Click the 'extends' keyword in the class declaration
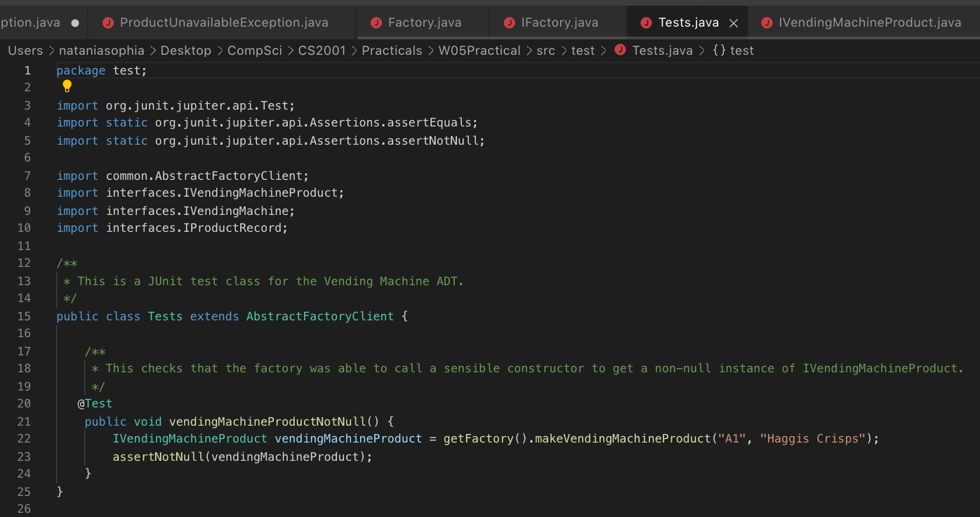 tap(215, 316)
